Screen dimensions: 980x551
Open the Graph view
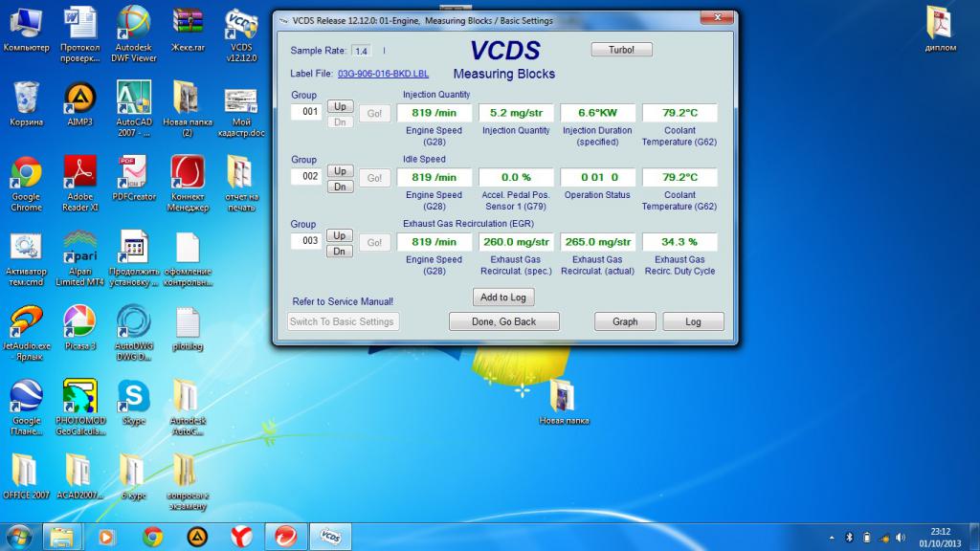coord(625,321)
